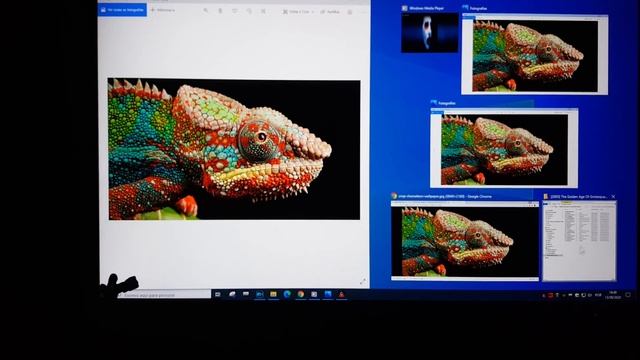Select the Windows Media Player window thumbnail
The height and width of the screenshot is (360, 640).
tap(429, 32)
